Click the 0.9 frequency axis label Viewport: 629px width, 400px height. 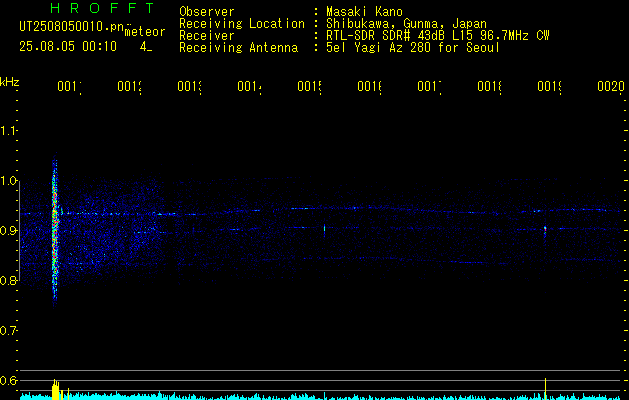click(8, 230)
